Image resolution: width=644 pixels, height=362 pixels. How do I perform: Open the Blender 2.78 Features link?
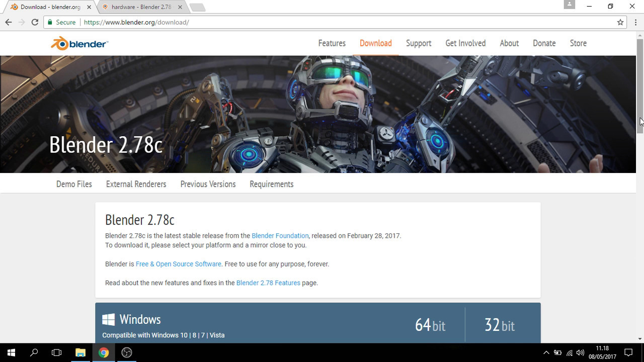click(268, 283)
